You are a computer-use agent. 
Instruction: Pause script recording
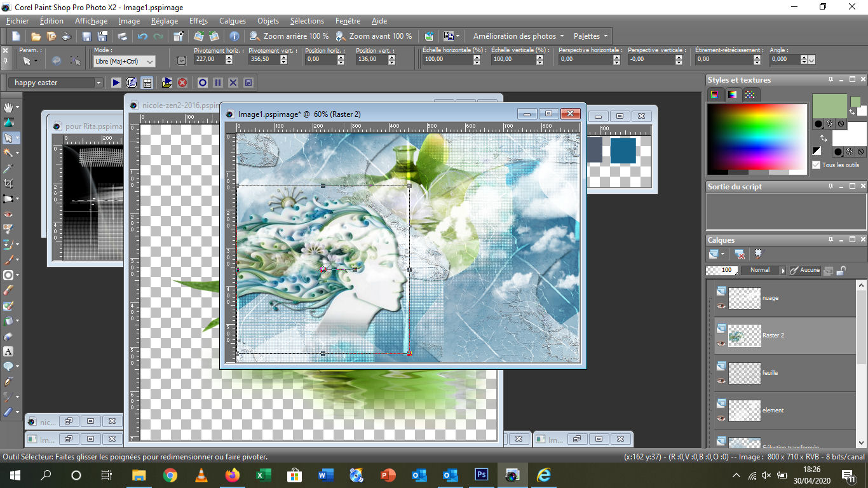[218, 83]
